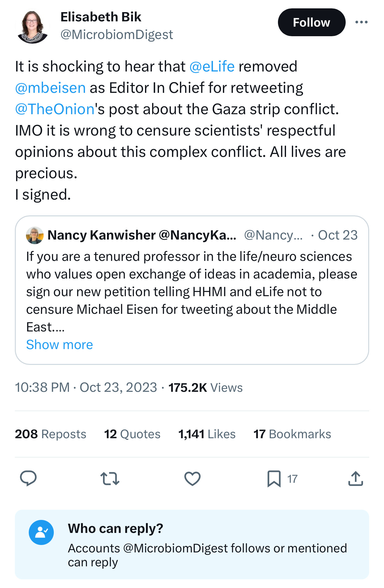Screen dimensions: 384x588
Task: Tap the repost arrows icon
Action: pyautogui.click(x=110, y=478)
